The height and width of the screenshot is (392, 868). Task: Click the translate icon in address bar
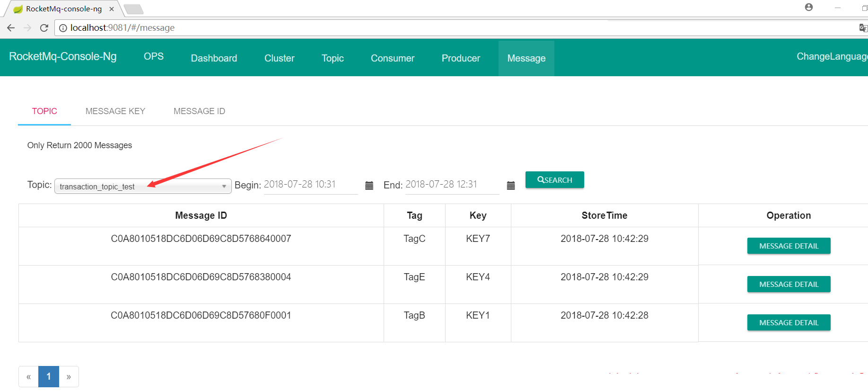click(863, 28)
